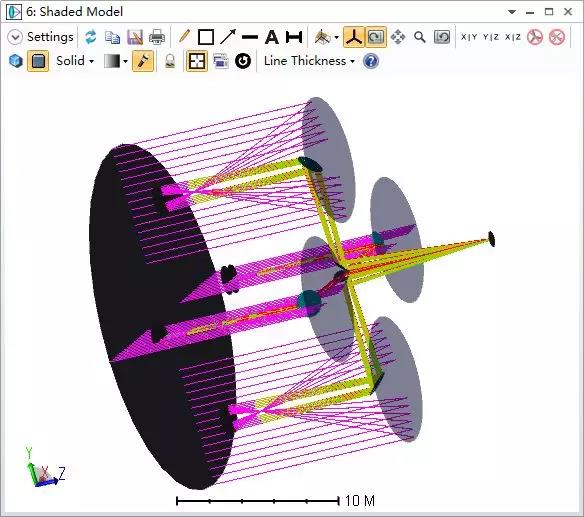Open the window options dropdown arrow in title bar

click(x=512, y=12)
